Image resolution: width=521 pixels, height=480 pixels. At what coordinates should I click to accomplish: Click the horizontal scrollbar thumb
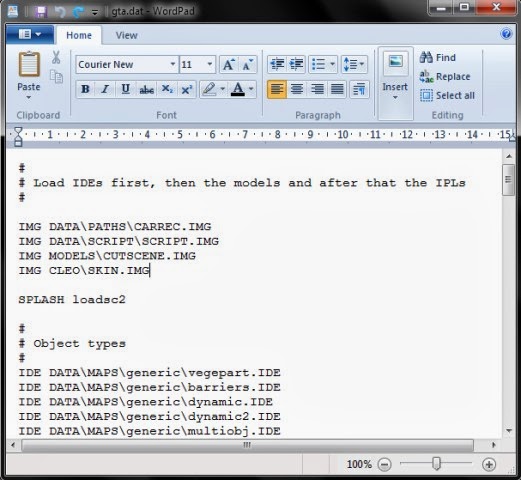[x=247, y=445]
